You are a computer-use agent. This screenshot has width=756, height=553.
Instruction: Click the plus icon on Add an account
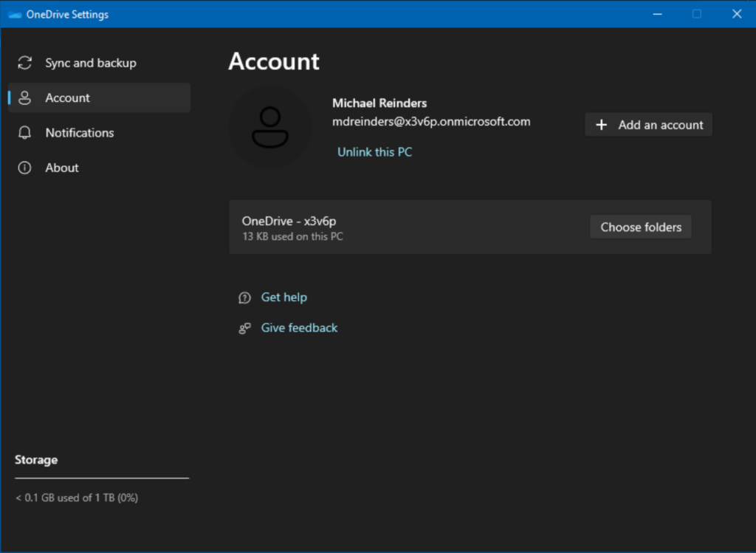coord(603,125)
